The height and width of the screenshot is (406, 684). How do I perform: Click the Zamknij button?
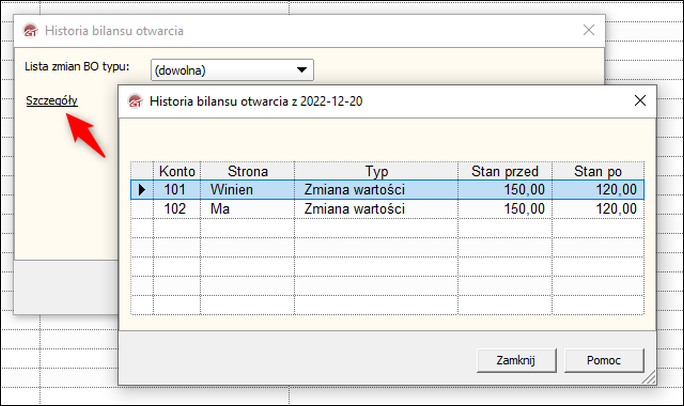(516, 360)
